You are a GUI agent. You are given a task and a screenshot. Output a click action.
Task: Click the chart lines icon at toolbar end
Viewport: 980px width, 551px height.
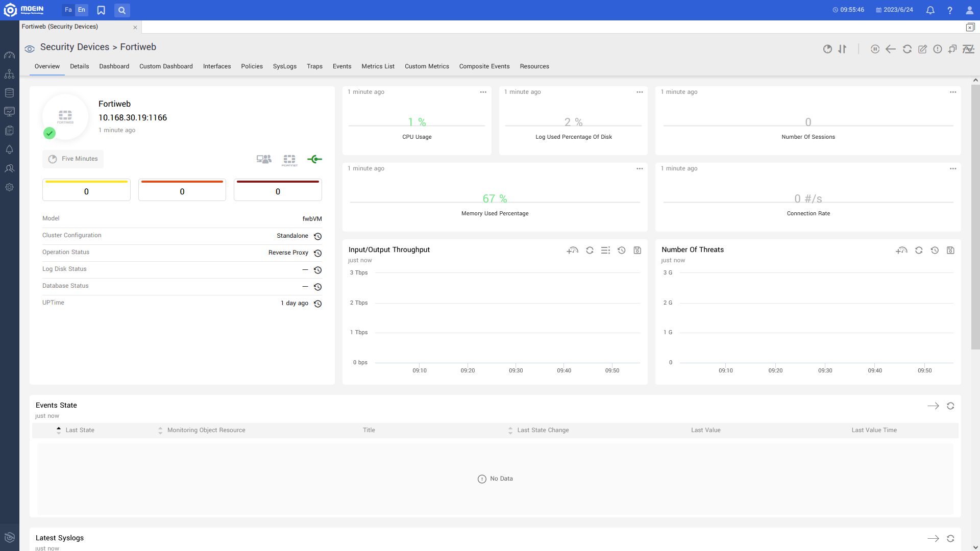point(968,49)
